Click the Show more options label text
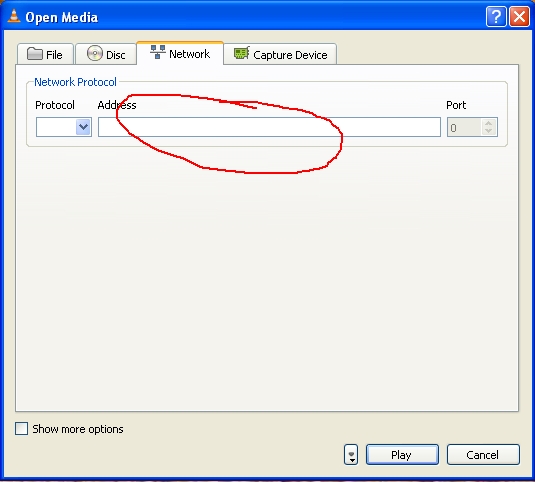The height and width of the screenshot is (482, 535). point(78,429)
